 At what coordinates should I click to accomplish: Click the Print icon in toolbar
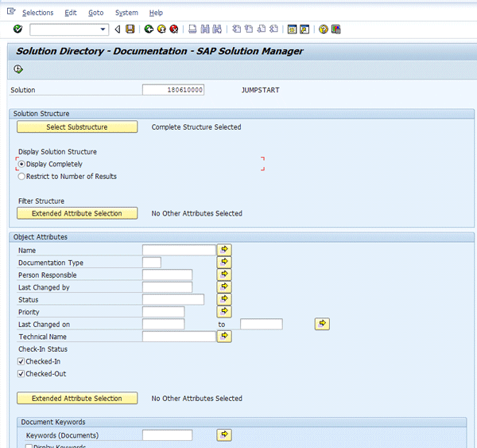tap(192, 29)
